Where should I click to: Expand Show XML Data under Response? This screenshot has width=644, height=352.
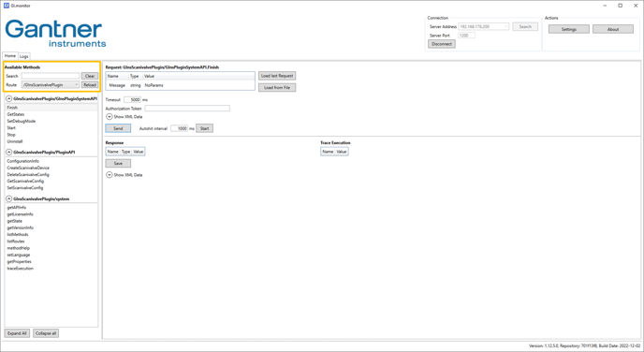pyautogui.click(x=110, y=175)
